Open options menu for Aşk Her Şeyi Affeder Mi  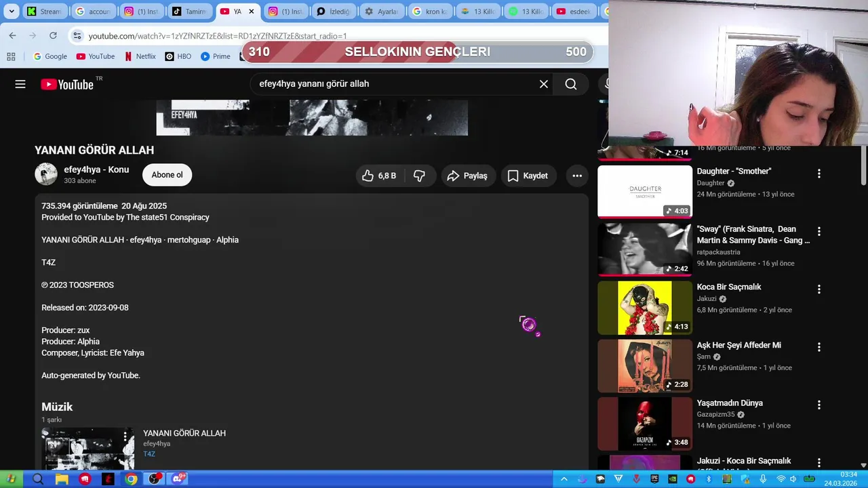pos(818,347)
